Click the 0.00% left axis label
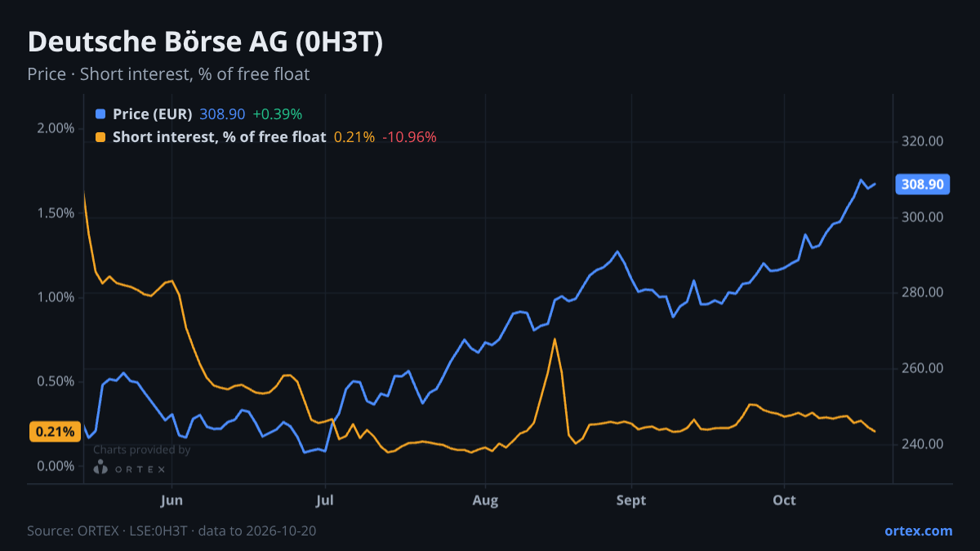This screenshot has width=980, height=551. point(56,466)
